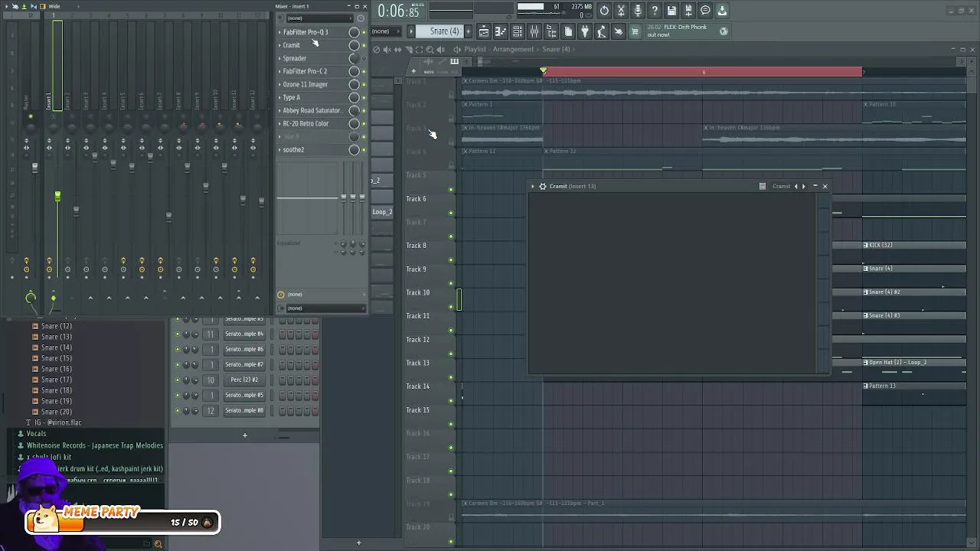
Task: Open the project info speech bubble icon
Action: pos(705,11)
